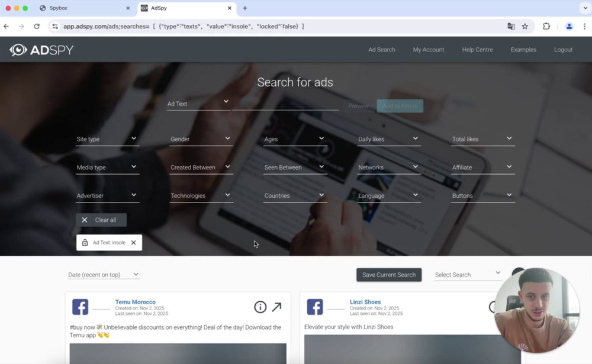Viewport: 592px width, 364px height.
Task: Click the browser address bar URL
Action: point(184,27)
